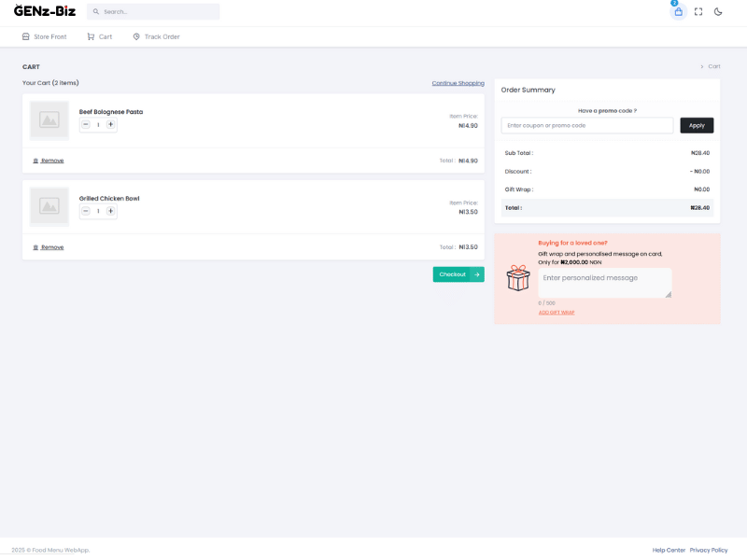The image size is (747, 560).
Task: Remove Grilled Chicken Bowl from cart
Action: [49, 247]
